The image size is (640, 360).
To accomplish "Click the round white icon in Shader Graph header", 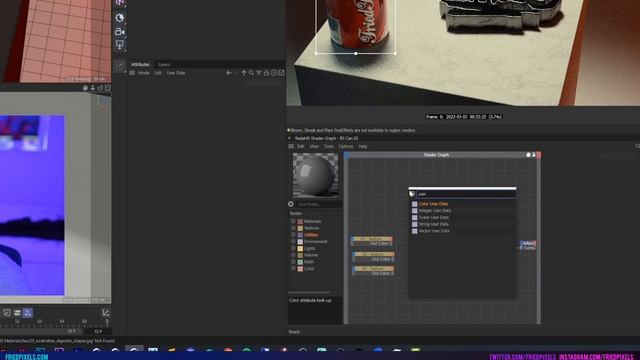I will point(528,155).
